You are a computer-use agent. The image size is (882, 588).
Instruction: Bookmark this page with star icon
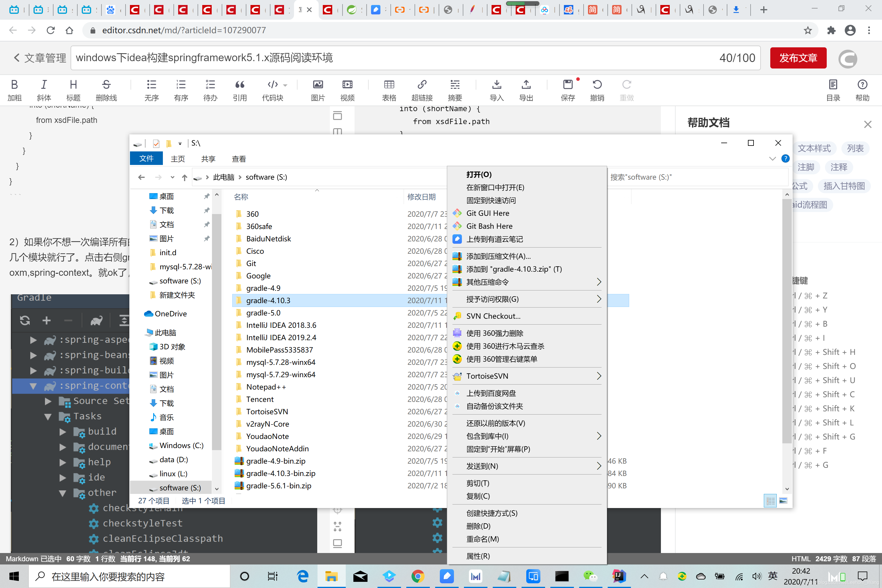pyautogui.click(x=808, y=30)
